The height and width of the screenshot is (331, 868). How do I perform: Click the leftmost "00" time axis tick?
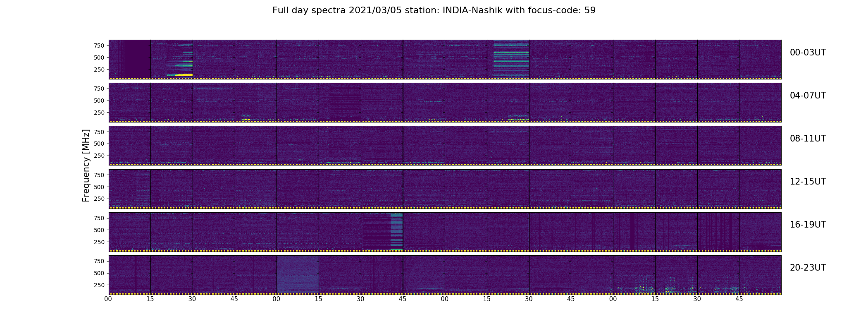click(x=108, y=299)
